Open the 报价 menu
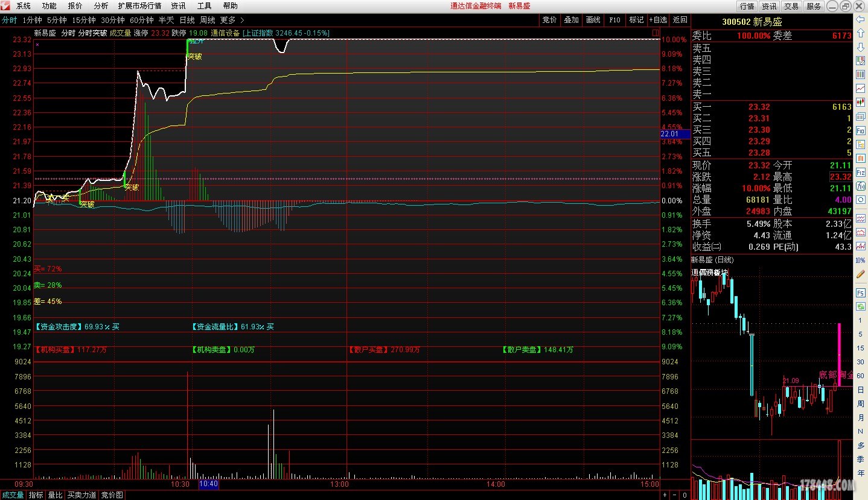The width and height of the screenshot is (868, 500). [x=75, y=6]
